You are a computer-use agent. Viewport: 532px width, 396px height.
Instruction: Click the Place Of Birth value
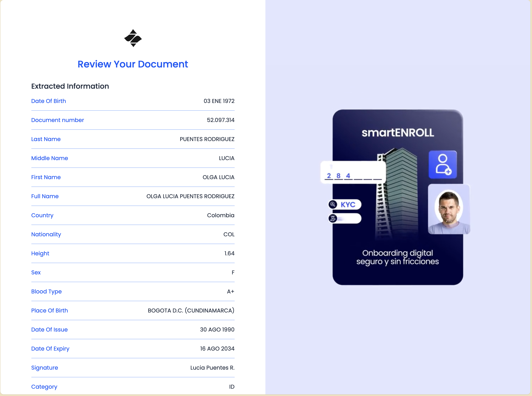[191, 311]
